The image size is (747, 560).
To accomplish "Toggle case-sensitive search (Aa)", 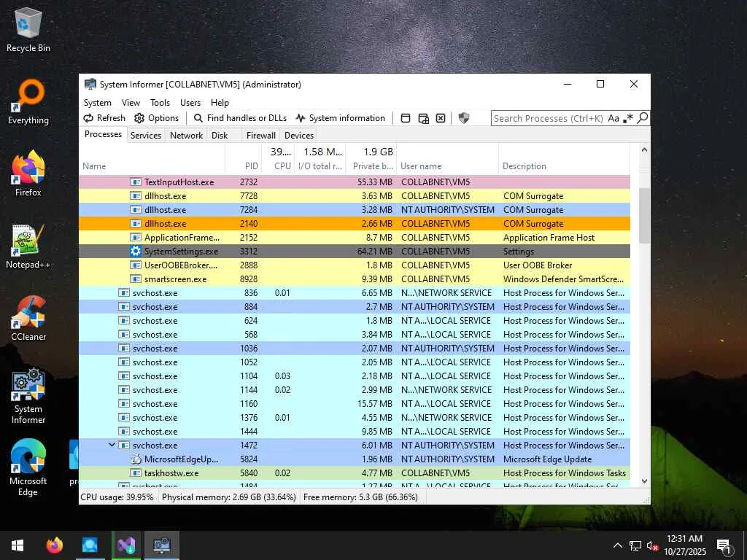I will (x=613, y=118).
